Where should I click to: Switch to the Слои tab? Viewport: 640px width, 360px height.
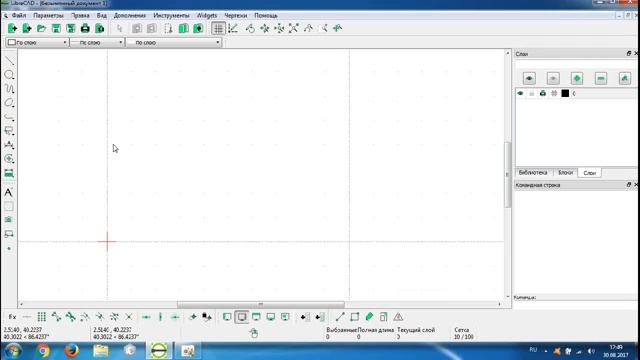point(589,173)
